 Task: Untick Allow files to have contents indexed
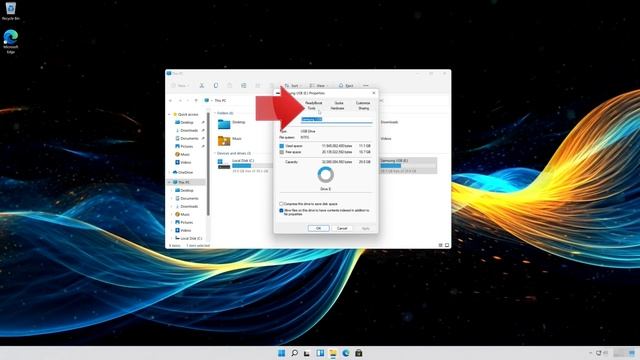click(x=281, y=211)
